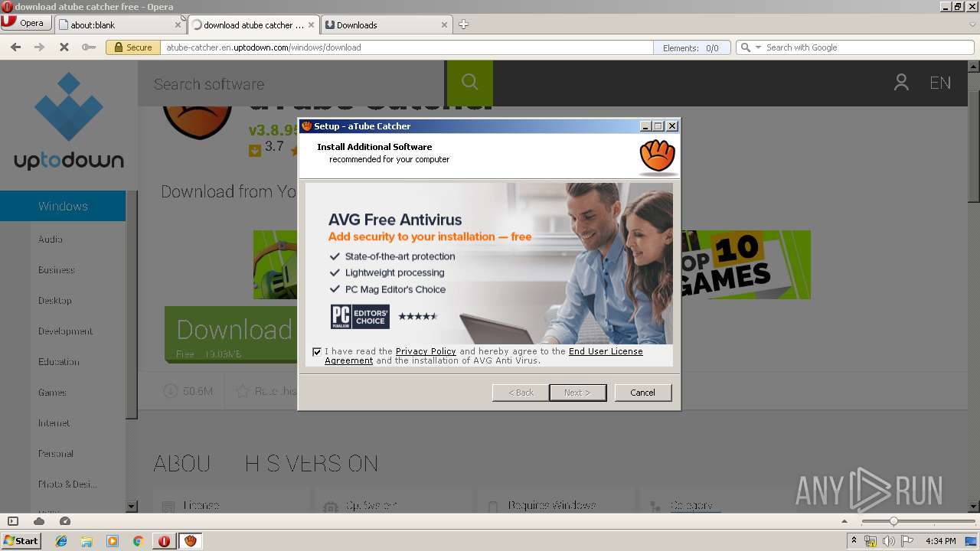Click the green search magnifier button
980x551 pixels.
point(469,83)
